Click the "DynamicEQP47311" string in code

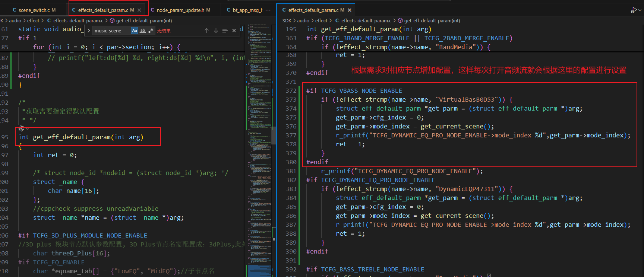tap(467, 189)
